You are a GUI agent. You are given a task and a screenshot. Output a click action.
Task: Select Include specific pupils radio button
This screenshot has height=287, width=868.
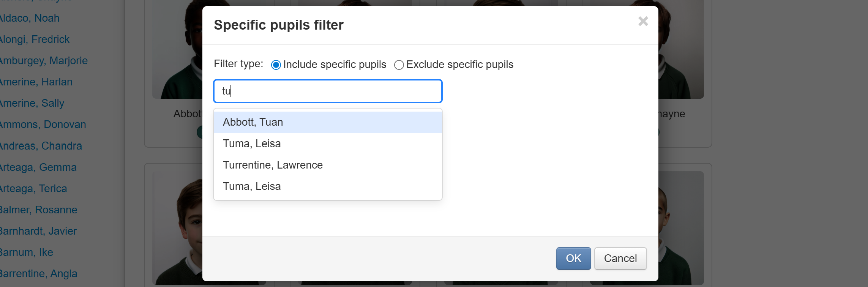(276, 65)
